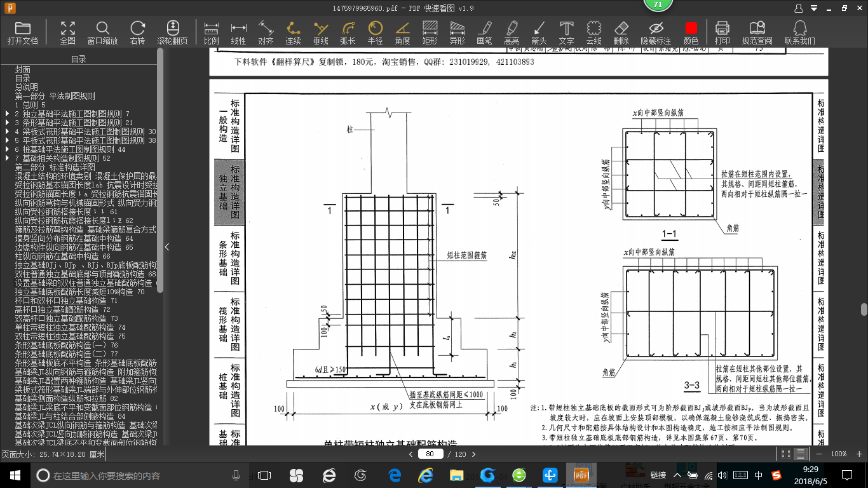Rotate page right with 右转

(137, 33)
